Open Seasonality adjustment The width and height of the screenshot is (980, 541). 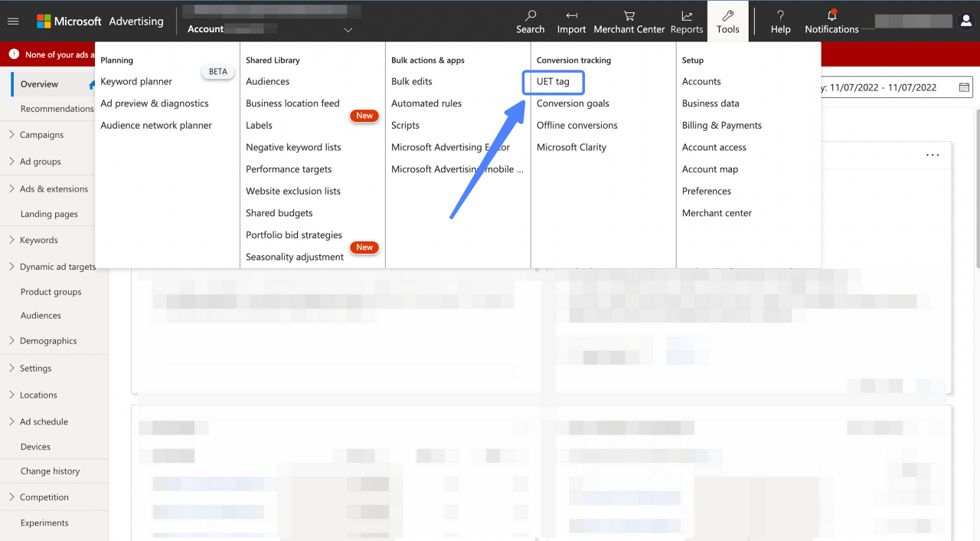(295, 257)
